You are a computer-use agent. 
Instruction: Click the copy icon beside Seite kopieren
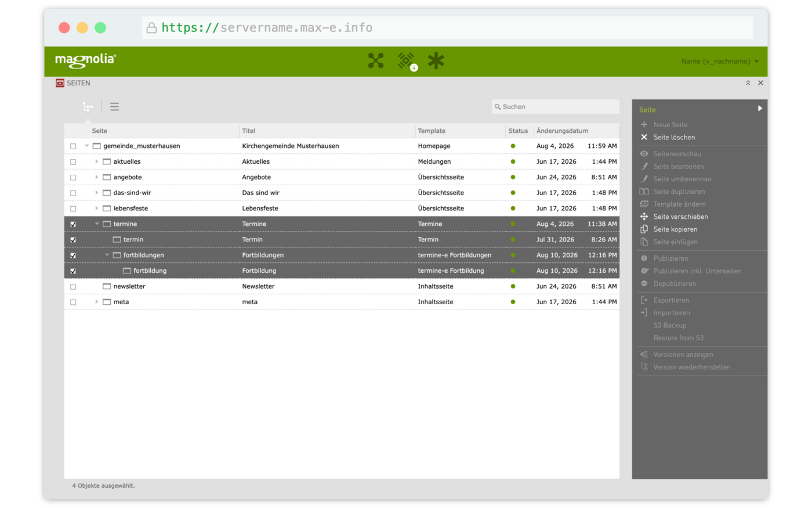coord(644,229)
